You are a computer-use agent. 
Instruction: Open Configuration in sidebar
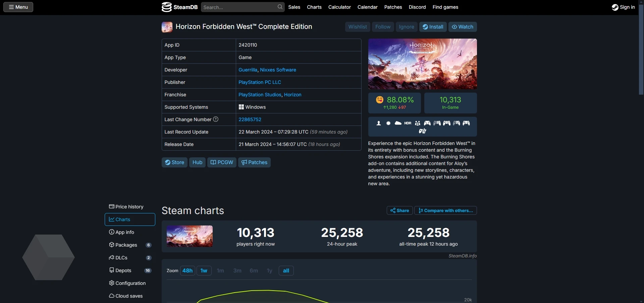pos(130,283)
